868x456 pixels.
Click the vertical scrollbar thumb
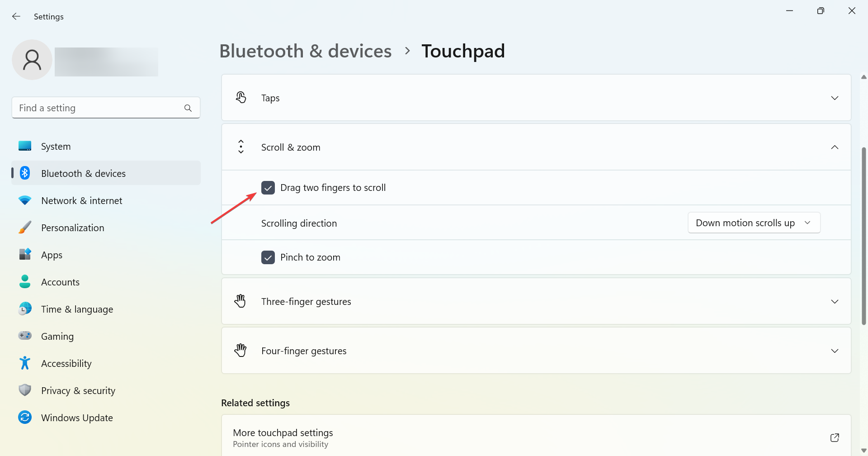(x=863, y=235)
